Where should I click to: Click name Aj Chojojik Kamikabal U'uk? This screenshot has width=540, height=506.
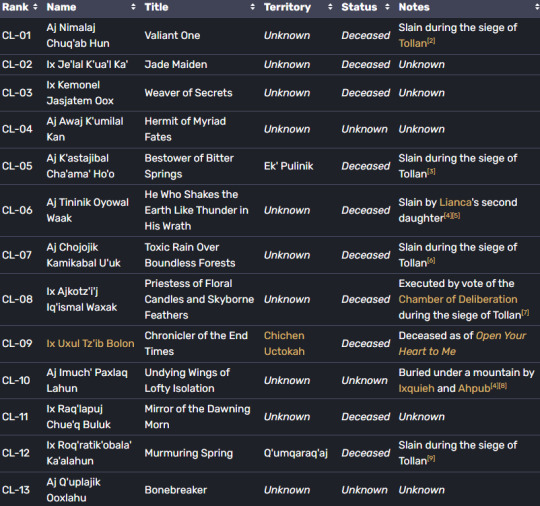click(83, 255)
